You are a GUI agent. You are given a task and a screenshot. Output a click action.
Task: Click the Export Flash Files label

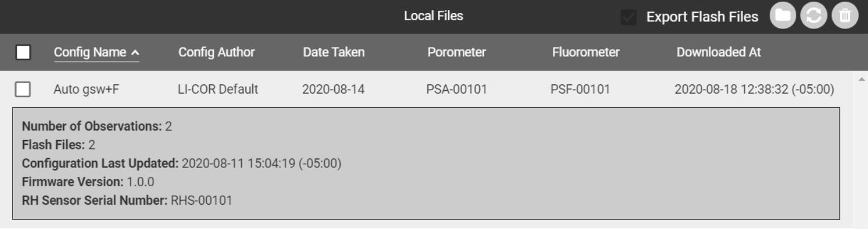pyautogui.click(x=702, y=17)
